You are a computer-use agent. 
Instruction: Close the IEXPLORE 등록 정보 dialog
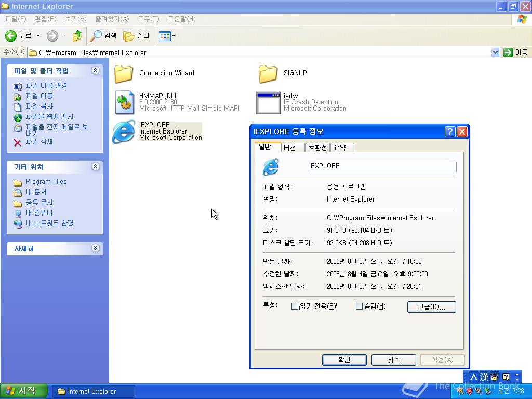pyautogui.click(x=462, y=131)
